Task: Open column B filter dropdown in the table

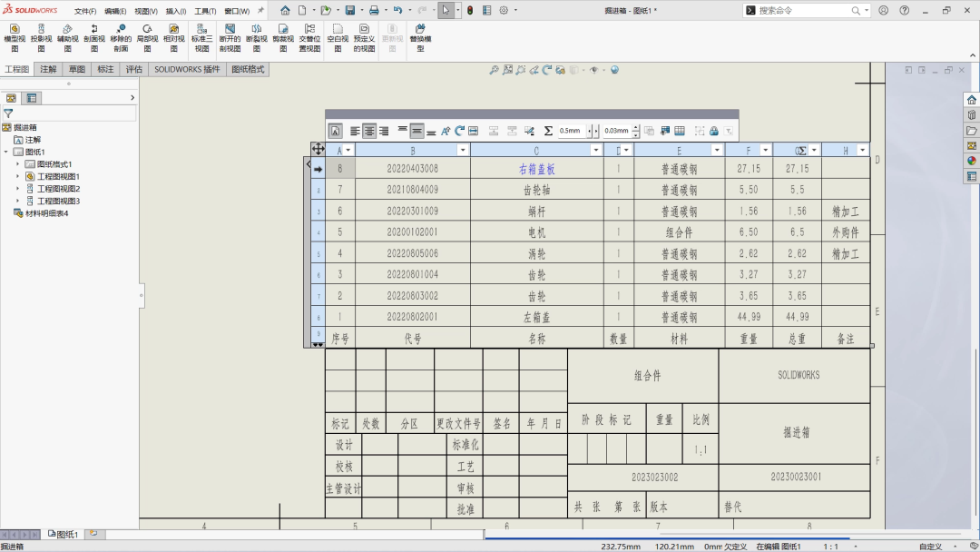Action: click(x=462, y=148)
